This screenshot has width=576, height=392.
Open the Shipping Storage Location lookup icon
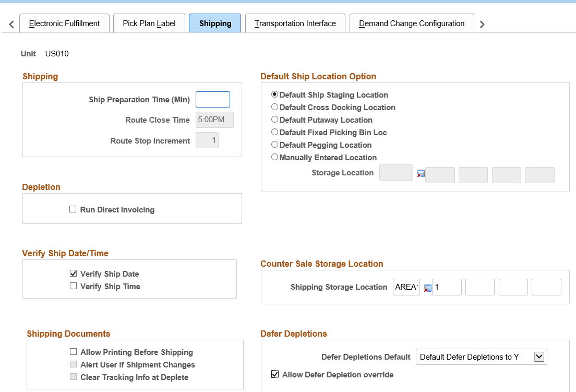(x=427, y=288)
